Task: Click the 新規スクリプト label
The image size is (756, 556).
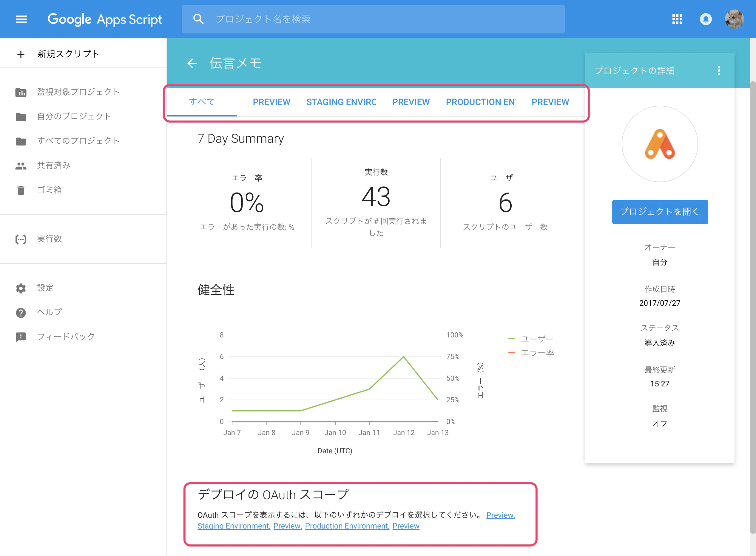Action: pyautogui.click(x=68, y=54)
